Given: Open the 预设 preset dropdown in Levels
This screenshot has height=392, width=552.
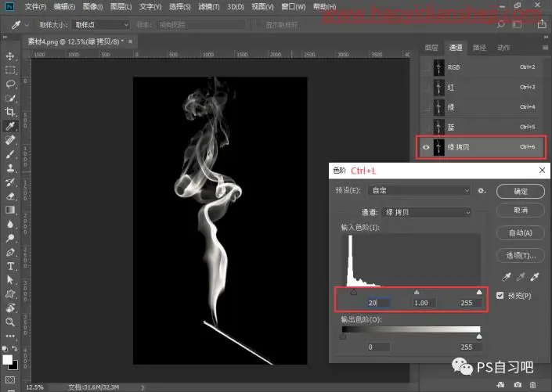Looking at the screenshot, I should coord(419,191).
